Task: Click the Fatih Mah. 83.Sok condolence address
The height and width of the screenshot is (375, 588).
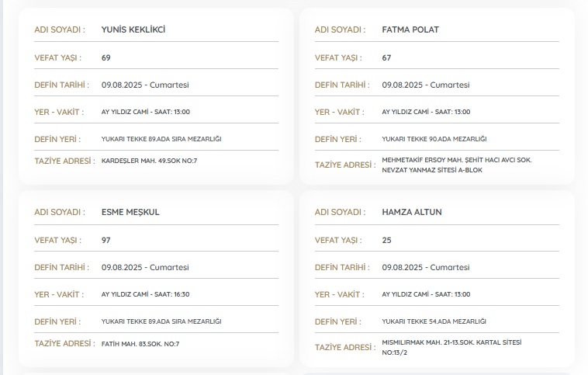Action: click(140, 343)
